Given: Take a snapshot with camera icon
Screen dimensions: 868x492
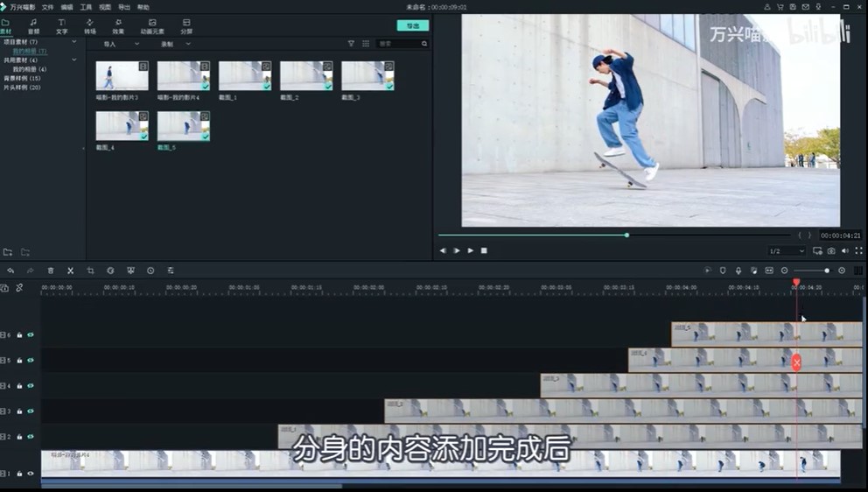Looking at the screenshot, I should tap(831, 251).
